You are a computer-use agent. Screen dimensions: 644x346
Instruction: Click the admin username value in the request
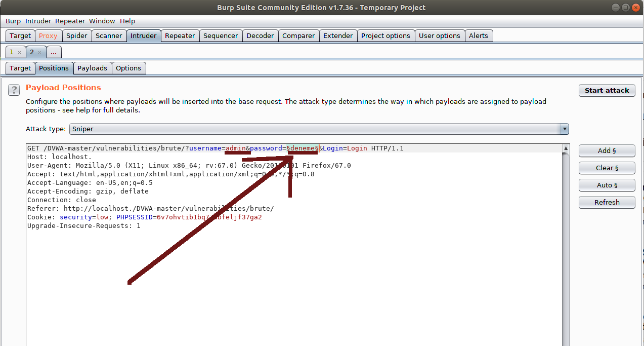pyautogui.click(x=236, y=148)
